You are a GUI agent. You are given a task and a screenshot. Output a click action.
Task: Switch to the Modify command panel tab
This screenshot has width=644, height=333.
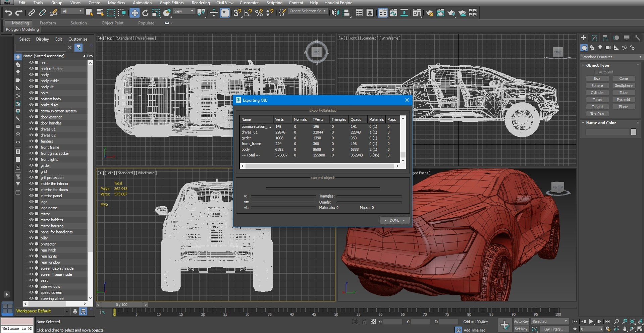(x=594, y=38)
